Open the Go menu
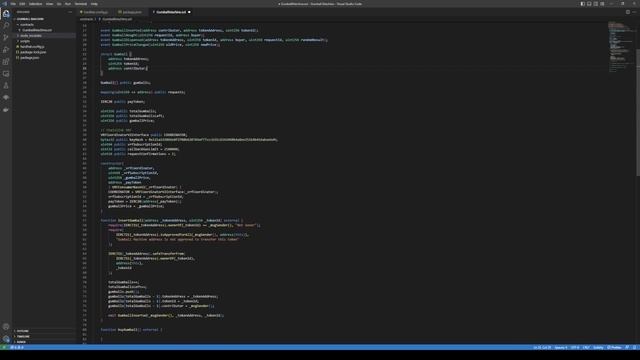 59,4
